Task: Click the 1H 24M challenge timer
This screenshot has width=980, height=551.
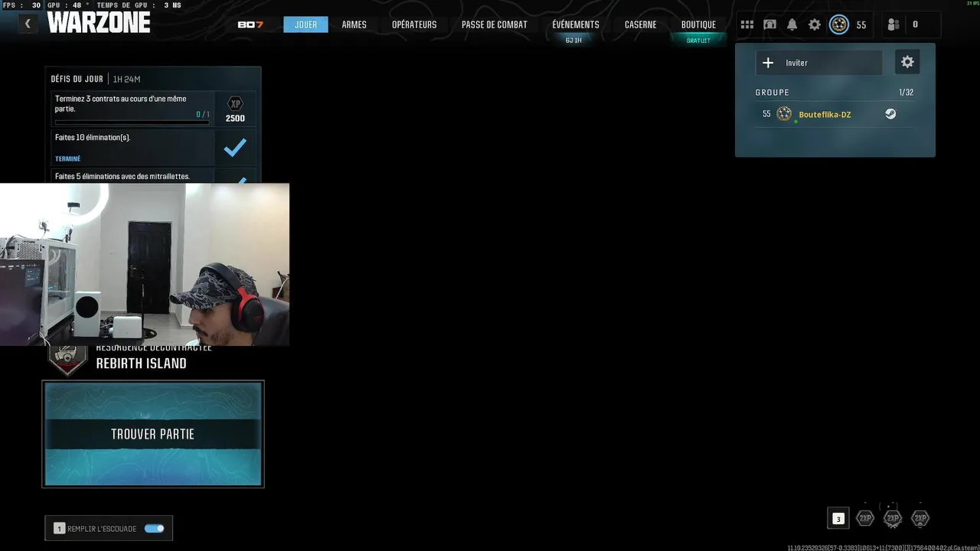Action: pos(126,79)
